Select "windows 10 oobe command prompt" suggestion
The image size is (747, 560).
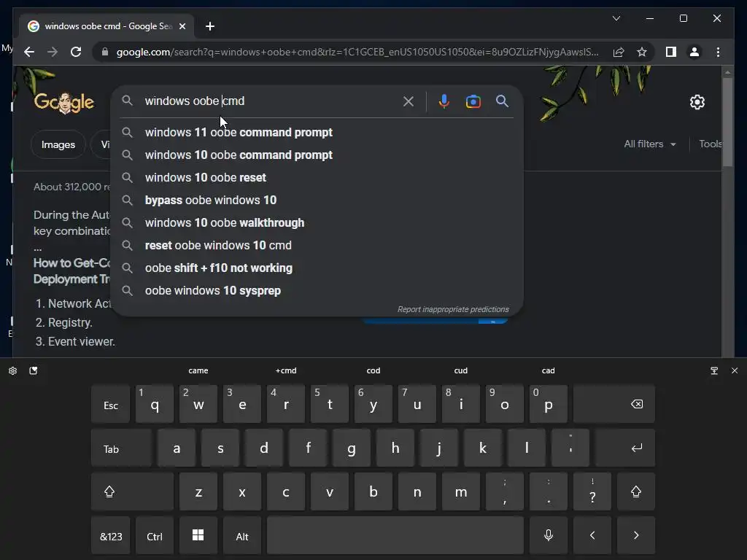coord(317,155)
